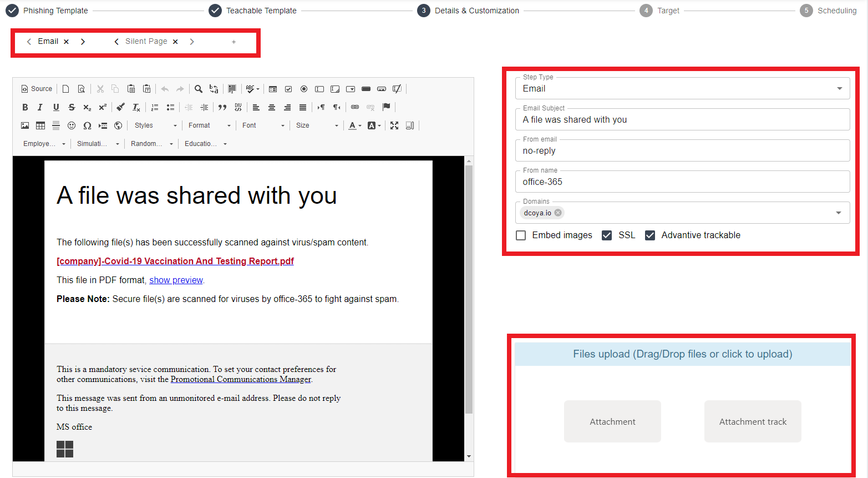The image size is (868, 478).
Task: Click the Attachment track button
Action: pyautogui.click(x=753, y=422)
